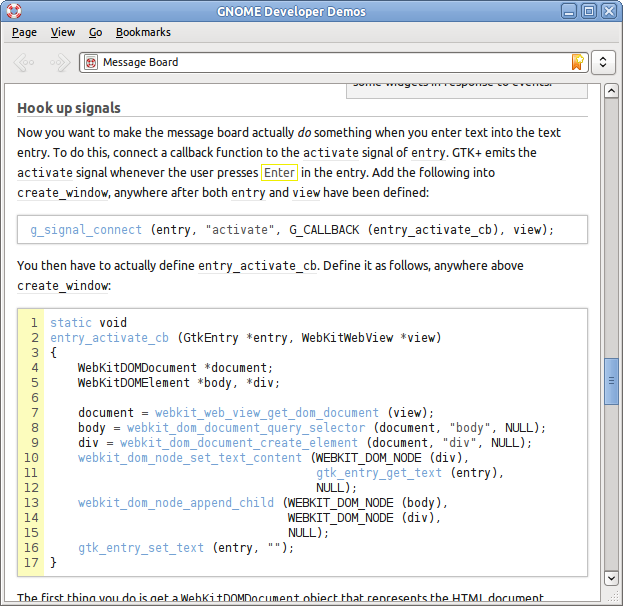Viewport: 623px width, 606px height.
Task: Follow the g_signal_connect link
Action: 86,230
